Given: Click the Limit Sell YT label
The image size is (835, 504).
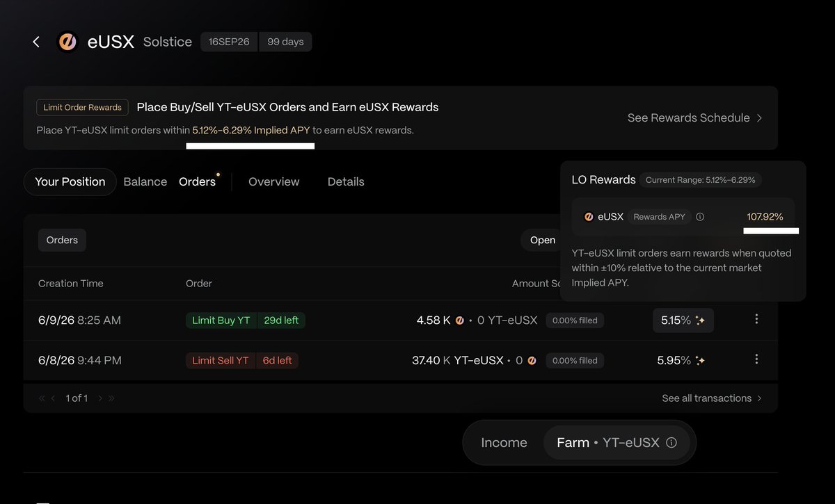Looking at the screenshot, I should point(220,361).
